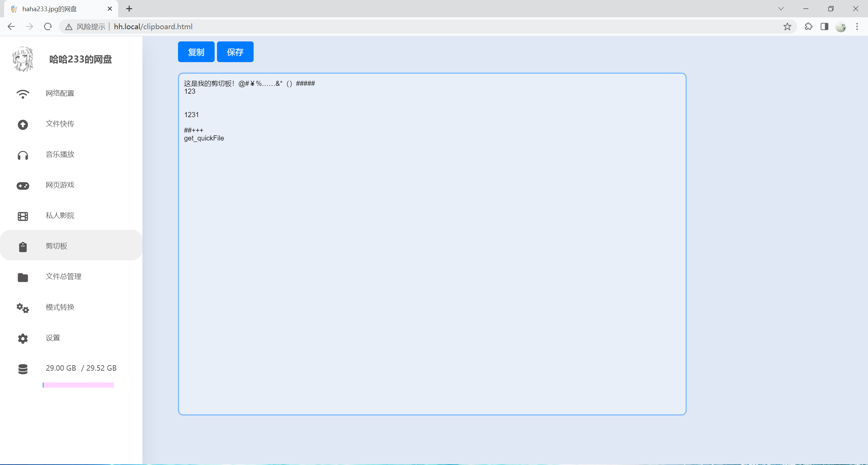Click the double-gear mode switch icon
The height and width of the screenshot is (465, 868).
(x=23, y=308)
